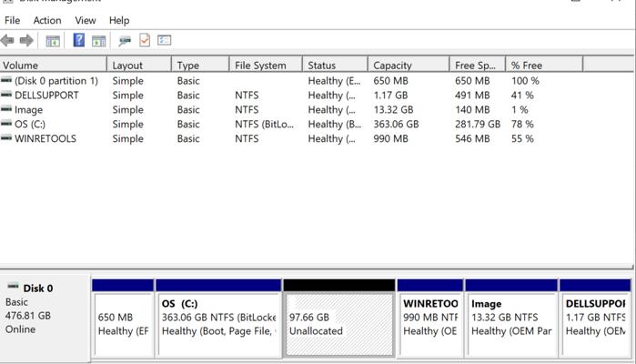Viewport: 636px width, 364px height.
Task: Click the Back arrow toolbar icon
Action: [8, 41]
